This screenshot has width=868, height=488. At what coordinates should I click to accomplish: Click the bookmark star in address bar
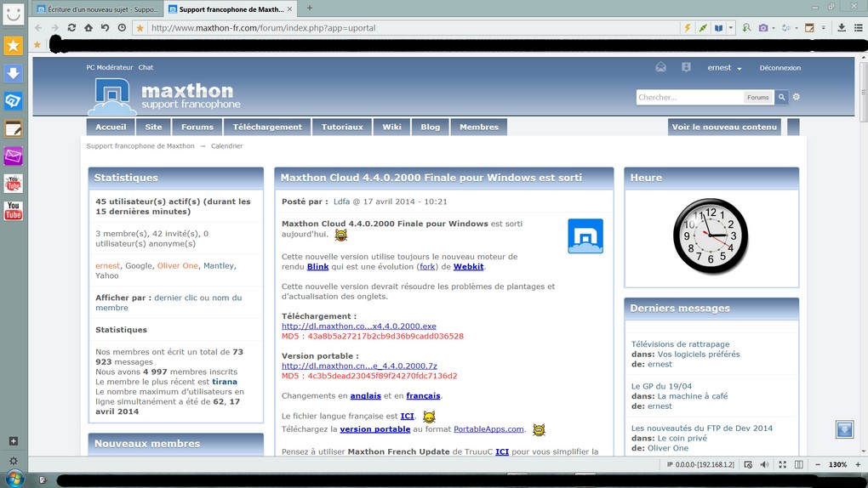tap(140, 28)
